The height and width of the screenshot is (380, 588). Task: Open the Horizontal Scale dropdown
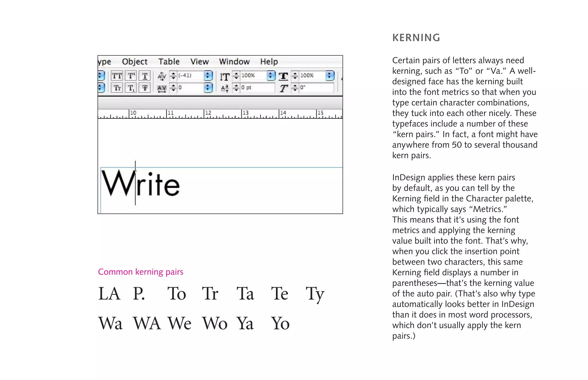[x=330, y=76]
